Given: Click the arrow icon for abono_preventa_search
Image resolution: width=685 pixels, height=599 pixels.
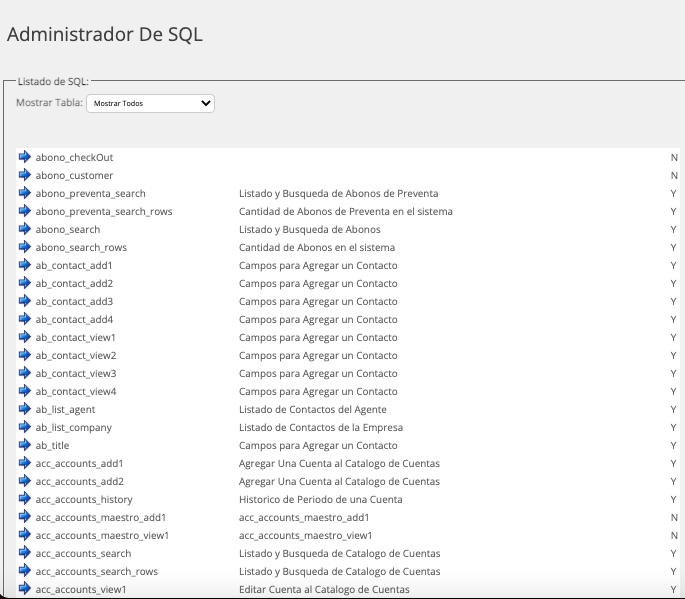Looking at the screenshot, I should click(x=25, y=193).
